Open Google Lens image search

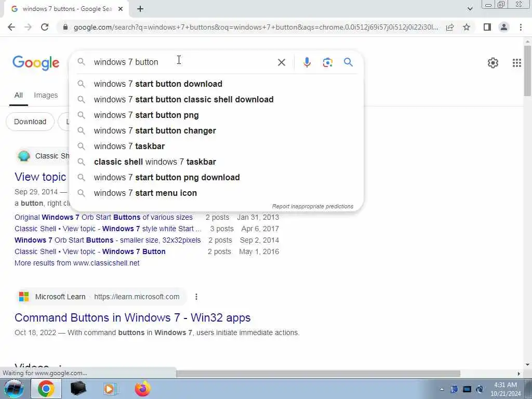click(327, 62)
